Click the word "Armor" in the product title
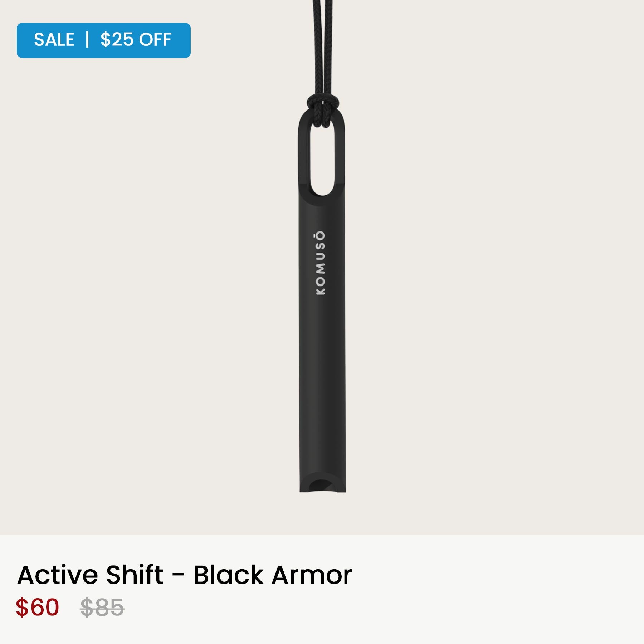The image size is (644, 644). (x=312, y=575)
